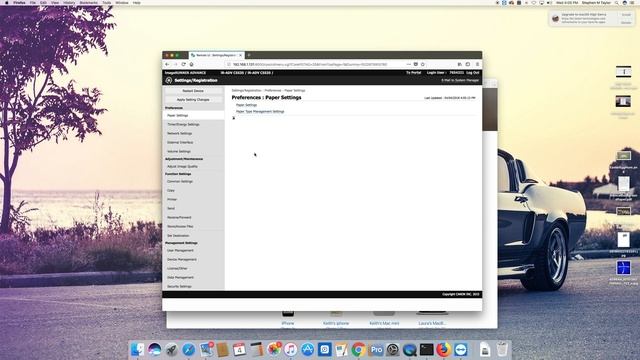Open iTunes from the Dock

pos(291,349)
